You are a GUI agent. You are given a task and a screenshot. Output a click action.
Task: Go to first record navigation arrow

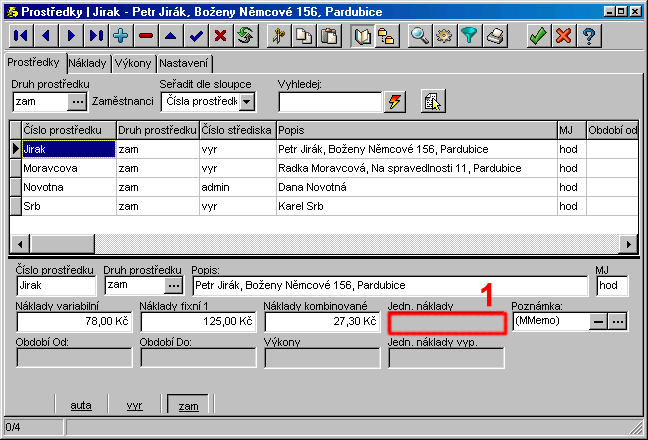click(21, 36)
